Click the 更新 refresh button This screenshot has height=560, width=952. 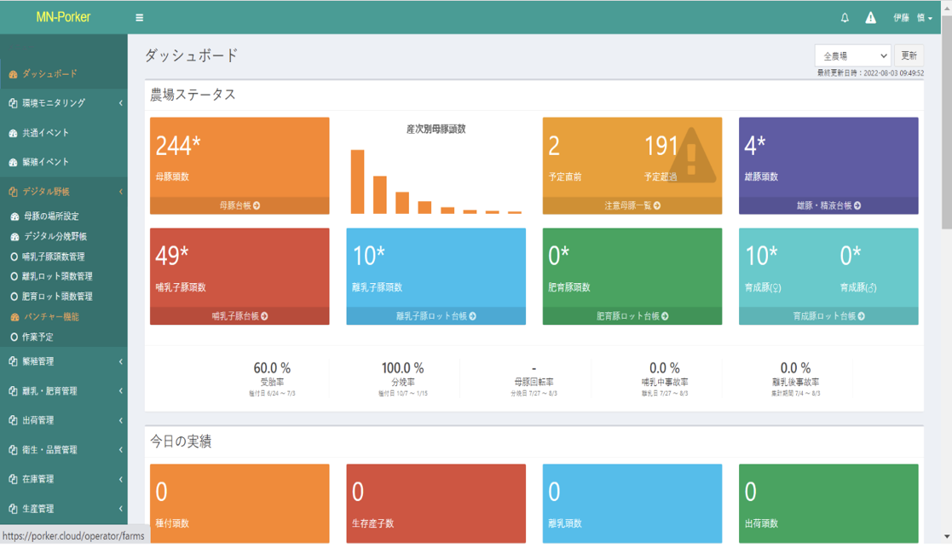(909, 56)
